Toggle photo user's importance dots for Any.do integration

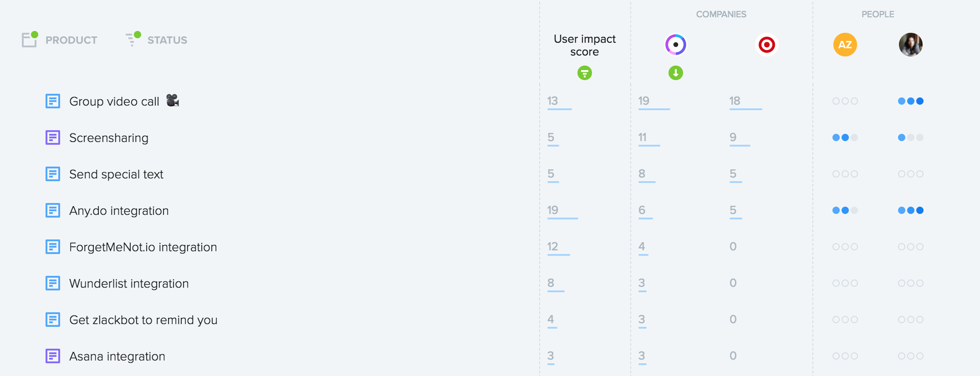pyautogui.click(x=911, y=210)
